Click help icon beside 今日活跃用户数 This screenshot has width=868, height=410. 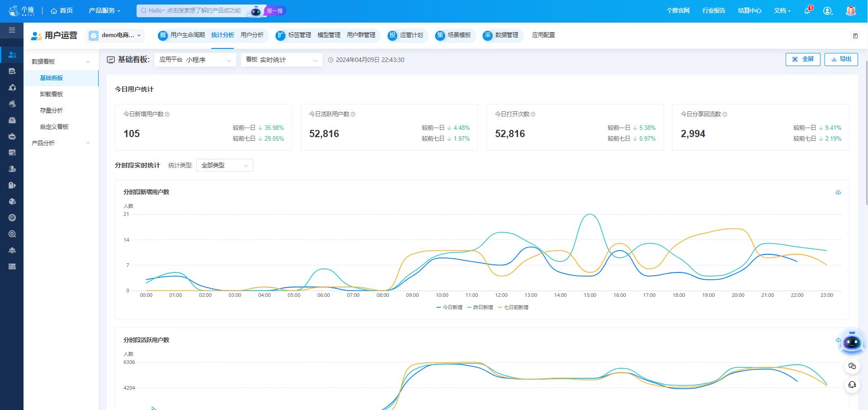point(353,114)
